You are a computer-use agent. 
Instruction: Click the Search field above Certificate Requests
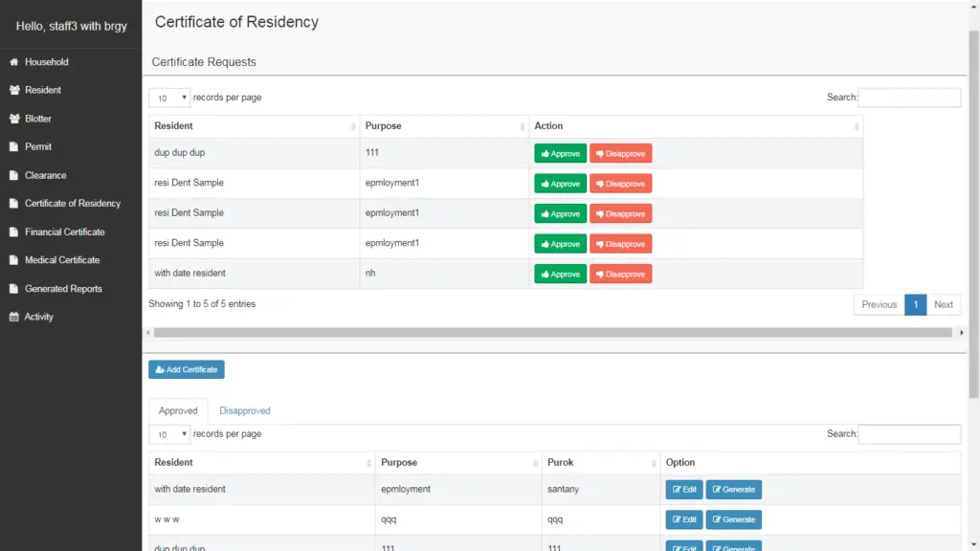click(x=909, y=97)
